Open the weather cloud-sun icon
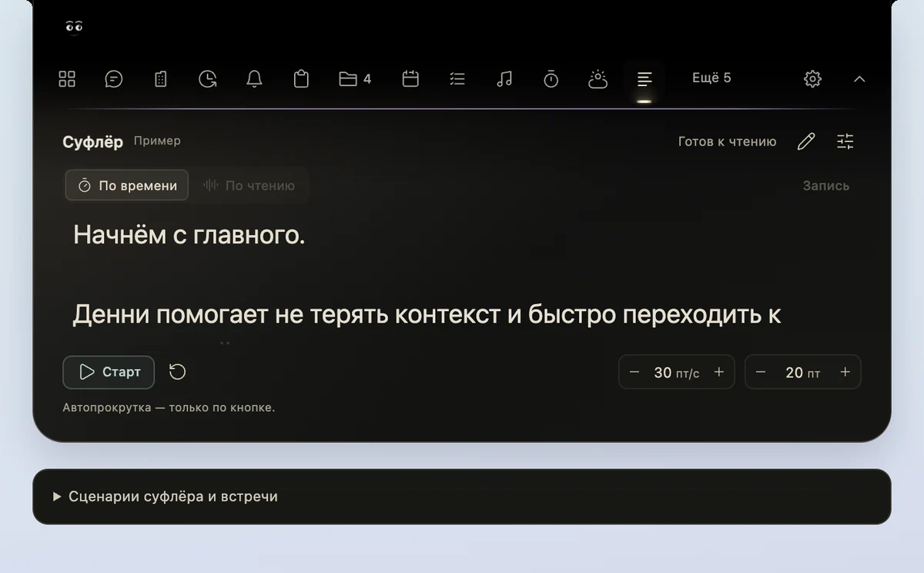Image resolution: width=924 pixels, height=573 pixels. coord(598,79)
